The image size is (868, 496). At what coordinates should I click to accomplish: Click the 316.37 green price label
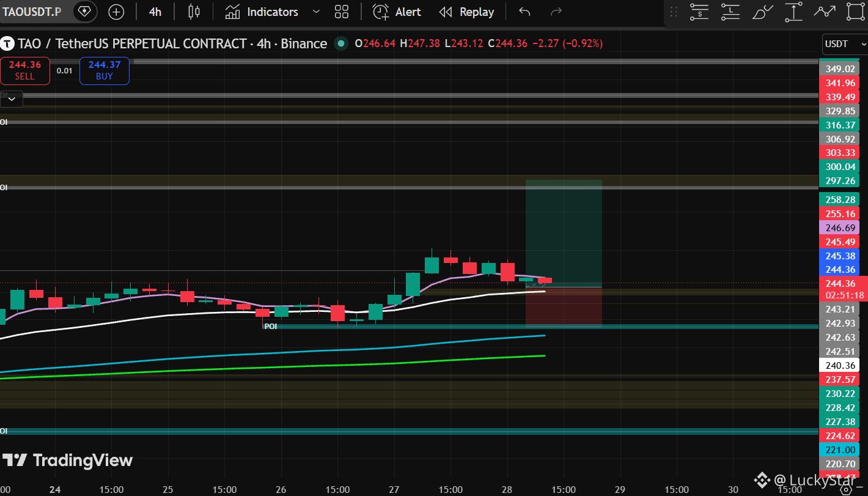pos(840,125)
